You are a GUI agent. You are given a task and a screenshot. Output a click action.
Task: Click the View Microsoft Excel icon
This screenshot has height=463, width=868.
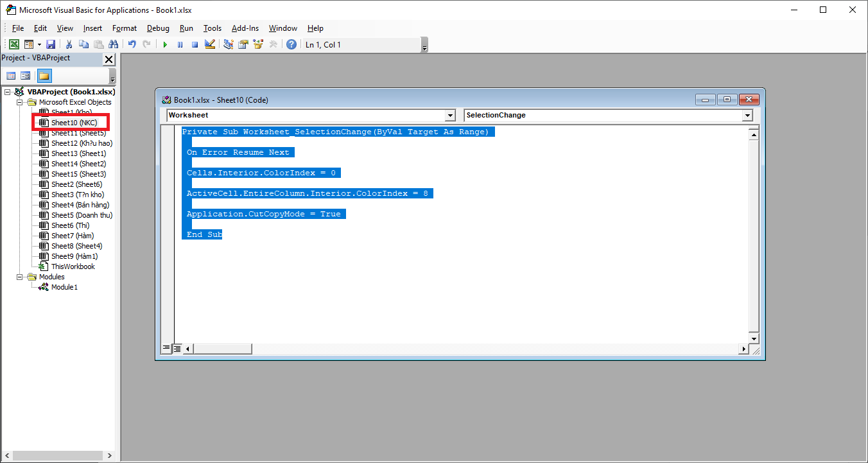coord(13,44)
